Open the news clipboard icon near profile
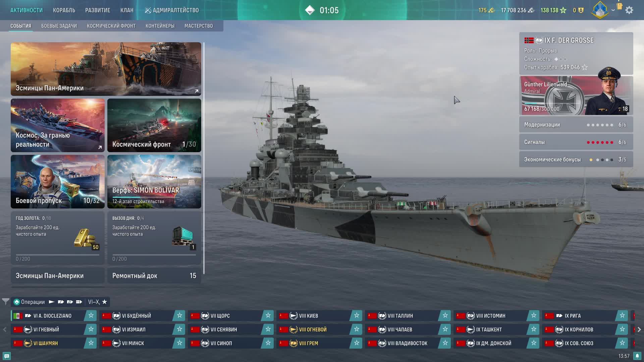Image resolution: width=644 pixels, height=362 pixels. [619, 6]
